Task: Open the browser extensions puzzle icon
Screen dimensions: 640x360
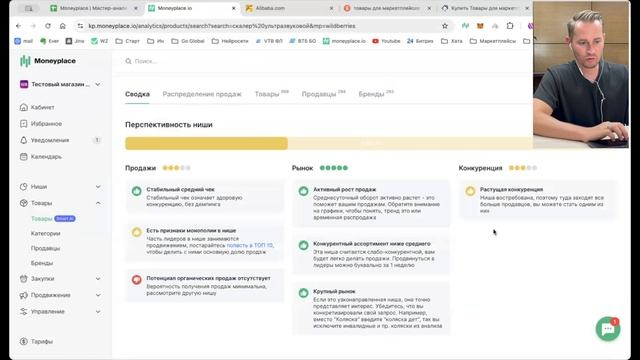Action: [510, 26]
